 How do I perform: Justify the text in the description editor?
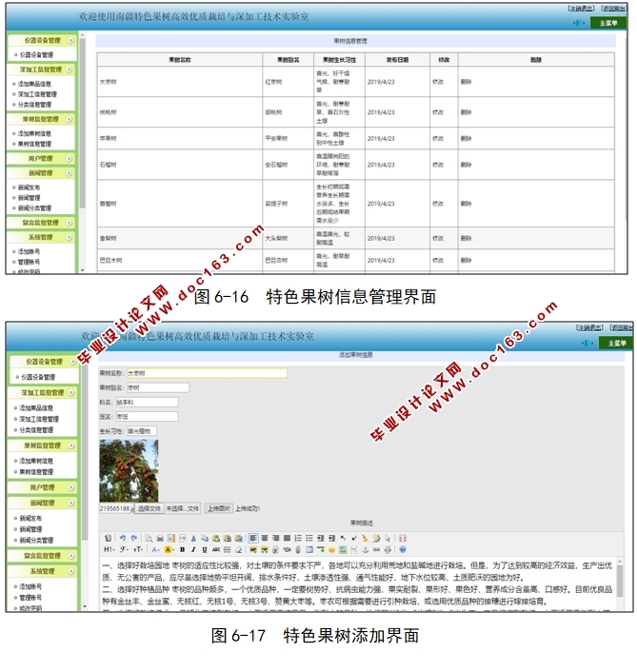click(x=287, y=539)
